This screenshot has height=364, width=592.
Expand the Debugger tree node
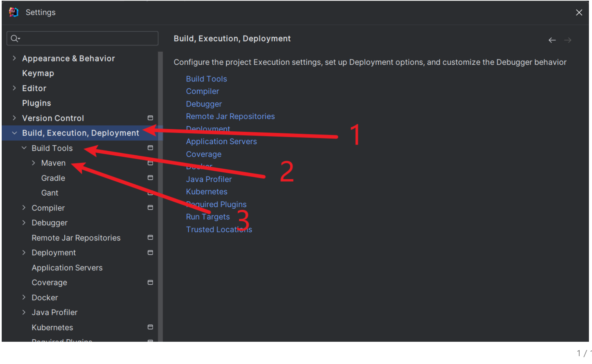[24, 222]
